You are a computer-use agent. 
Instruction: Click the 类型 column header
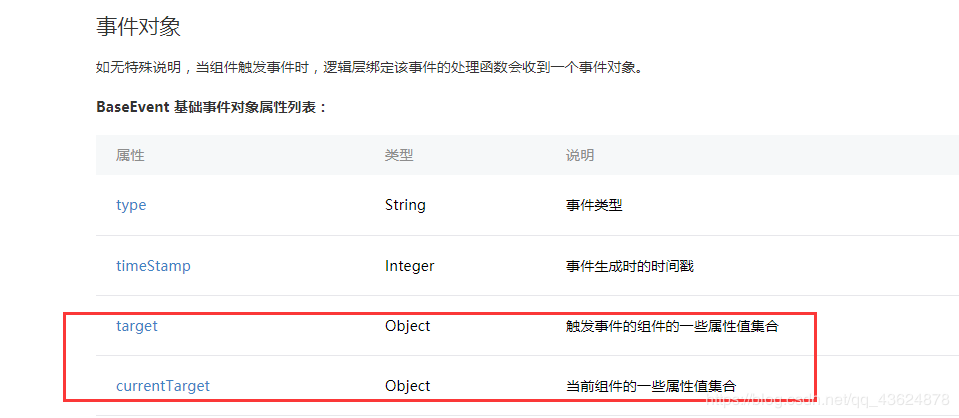399,155
